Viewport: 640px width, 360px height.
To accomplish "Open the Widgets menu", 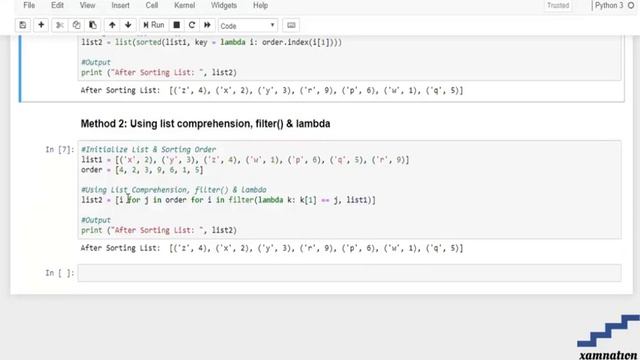I will (224, 5).
